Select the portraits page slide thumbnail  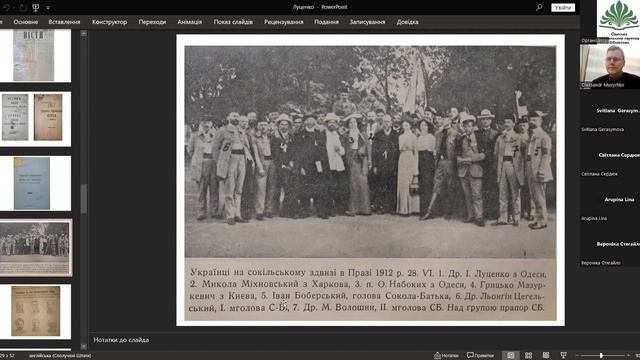pos(35,311)
